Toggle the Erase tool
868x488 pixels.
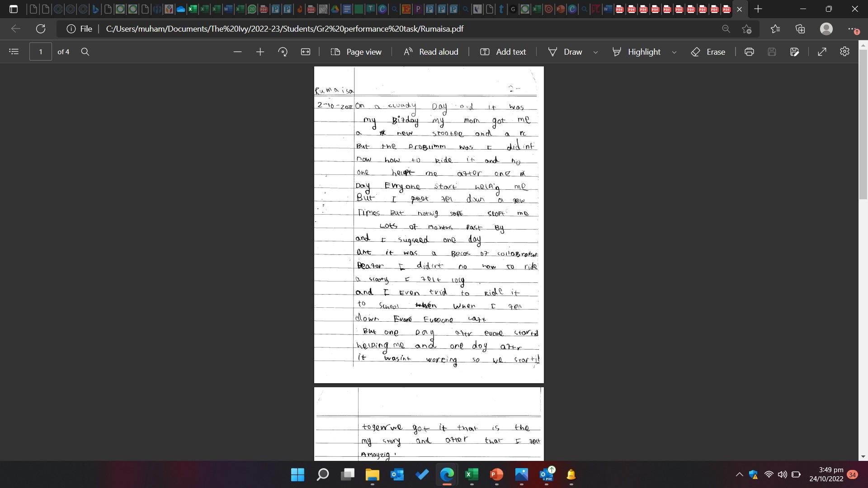(708, 52)
